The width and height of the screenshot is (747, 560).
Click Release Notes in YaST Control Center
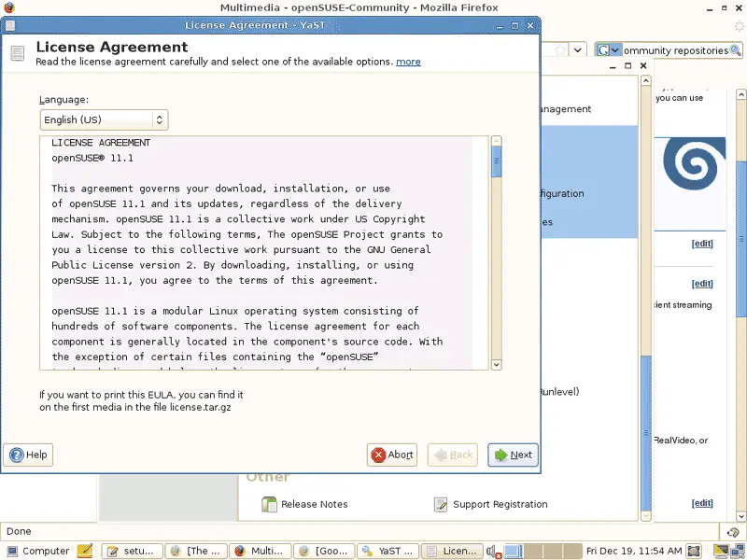point(305,504)
